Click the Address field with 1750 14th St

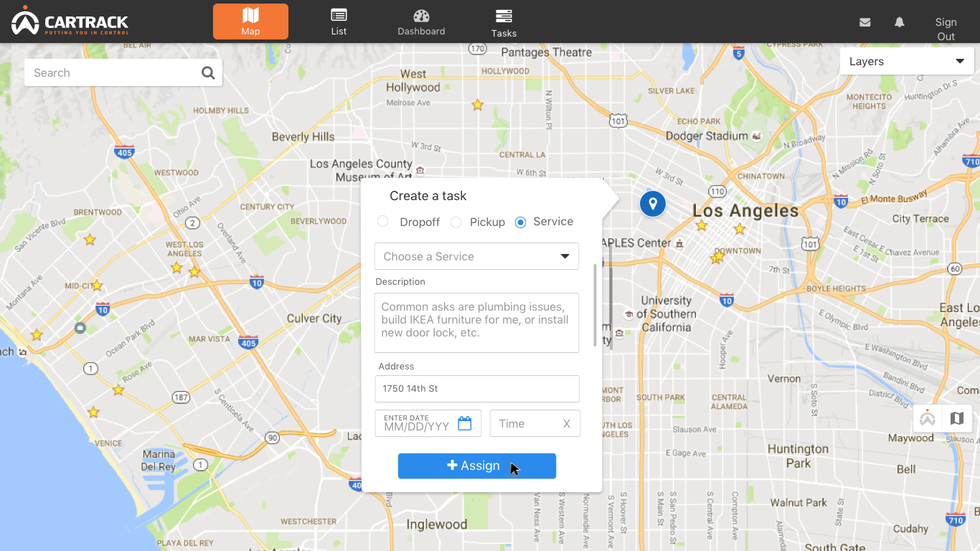476,389
